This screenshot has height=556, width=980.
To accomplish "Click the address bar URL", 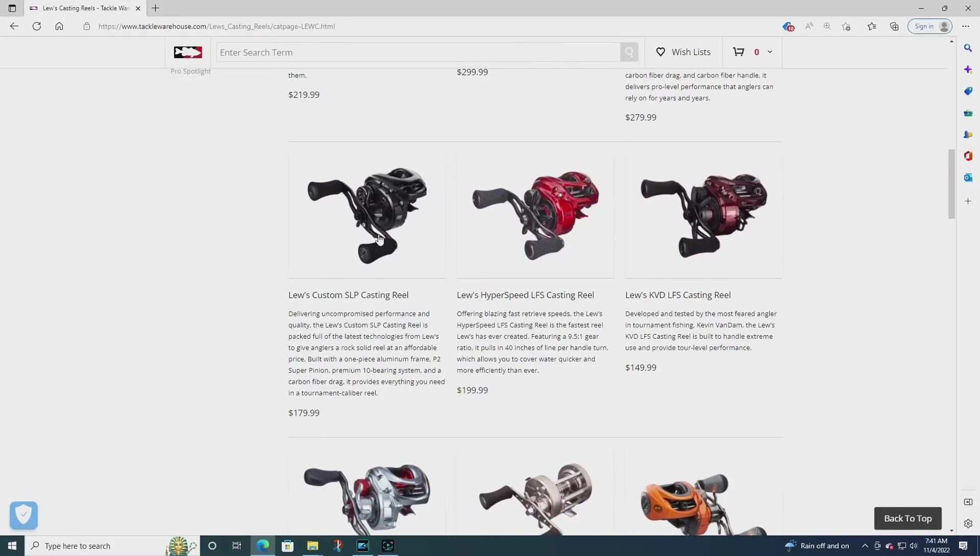I will 216,26.
